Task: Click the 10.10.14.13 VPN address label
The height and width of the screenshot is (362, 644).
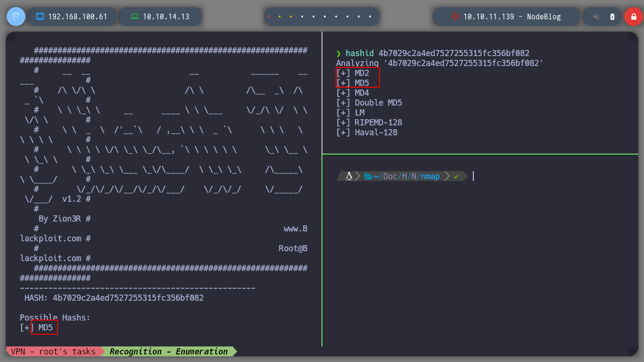Action: pos(166,16)
